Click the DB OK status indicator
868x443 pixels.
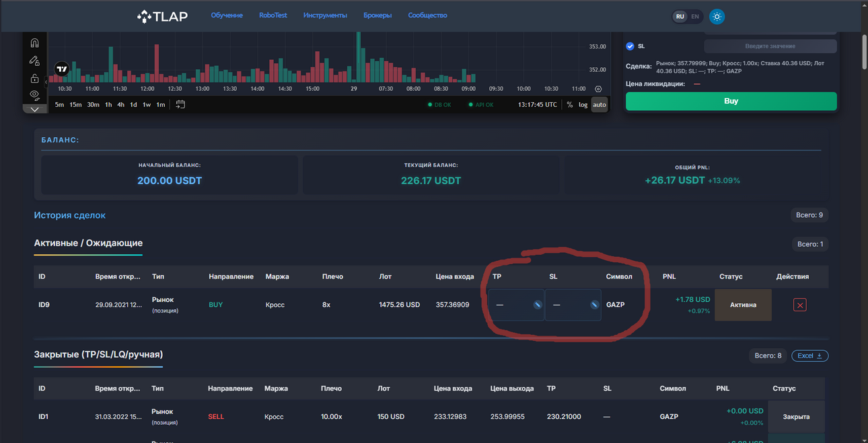coord(439,105)
